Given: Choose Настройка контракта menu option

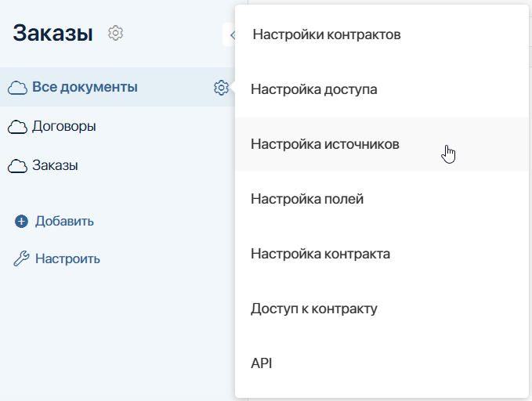Looking at the screenshot, I should [382, 254].
